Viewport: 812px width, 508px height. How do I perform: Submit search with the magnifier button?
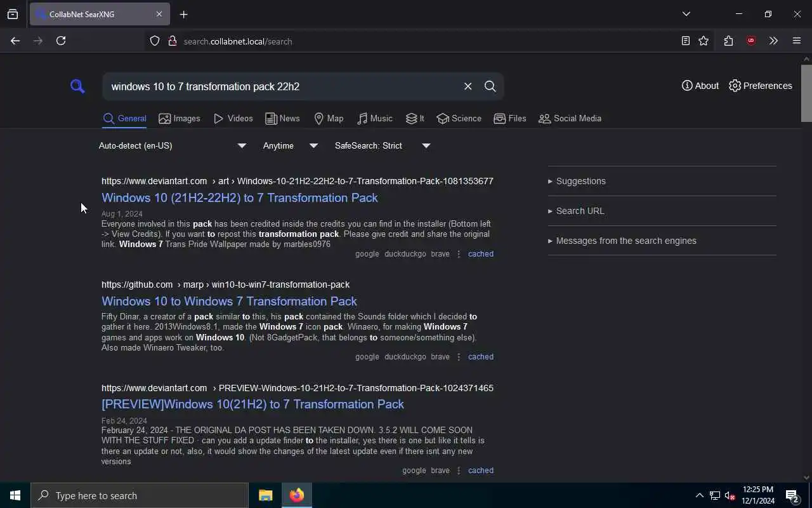pos(490,86)
